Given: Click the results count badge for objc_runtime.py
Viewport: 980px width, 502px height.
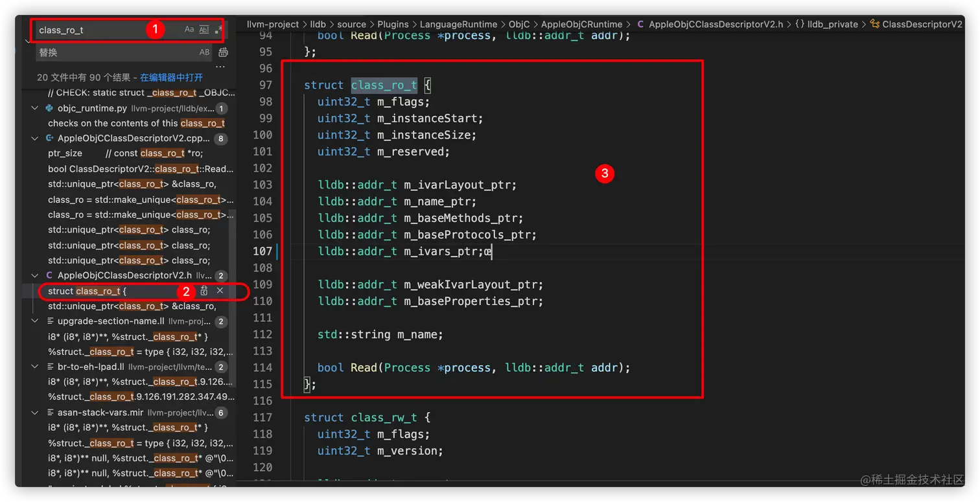Looking at the screenshot, I should [x=221, y=108].
